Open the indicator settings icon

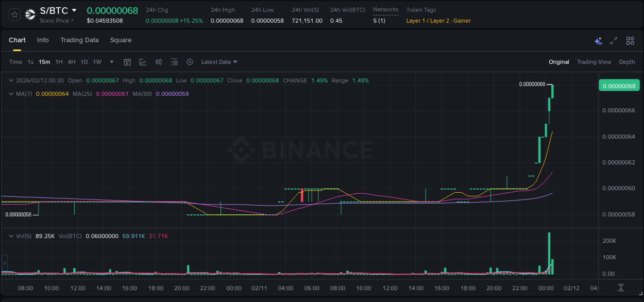(x=175, y=62)
